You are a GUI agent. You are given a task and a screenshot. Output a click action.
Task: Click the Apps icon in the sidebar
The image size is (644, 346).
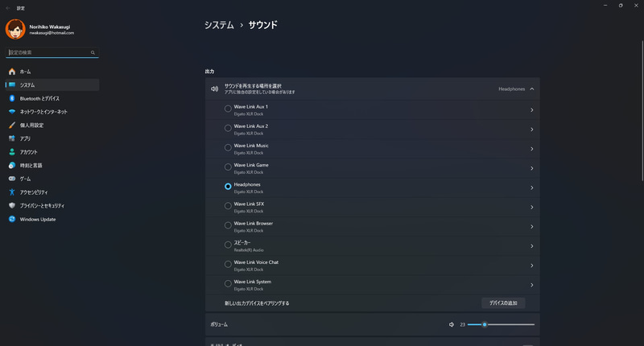[x=12, y=138]
